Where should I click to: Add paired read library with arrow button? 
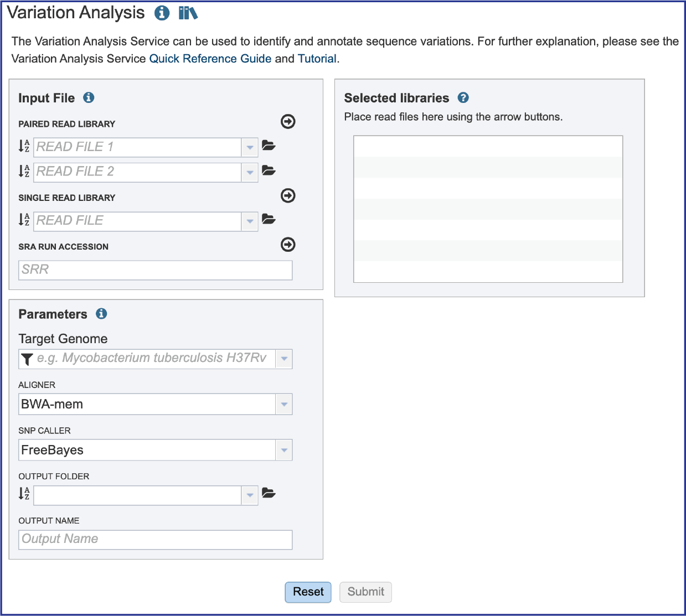click(x=288, y=121)
